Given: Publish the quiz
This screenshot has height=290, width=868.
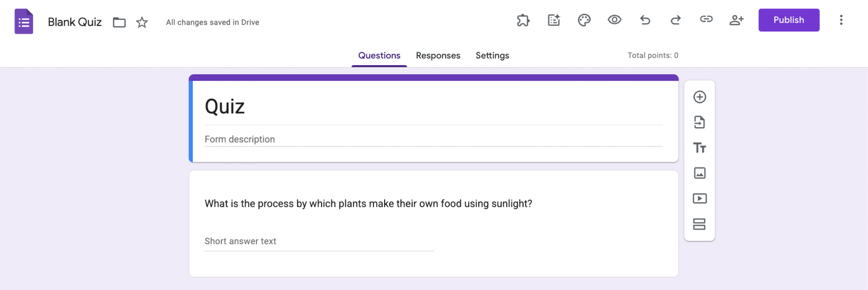Looking at the screenshot, I should pyautogui.click(x=789, y=20).
